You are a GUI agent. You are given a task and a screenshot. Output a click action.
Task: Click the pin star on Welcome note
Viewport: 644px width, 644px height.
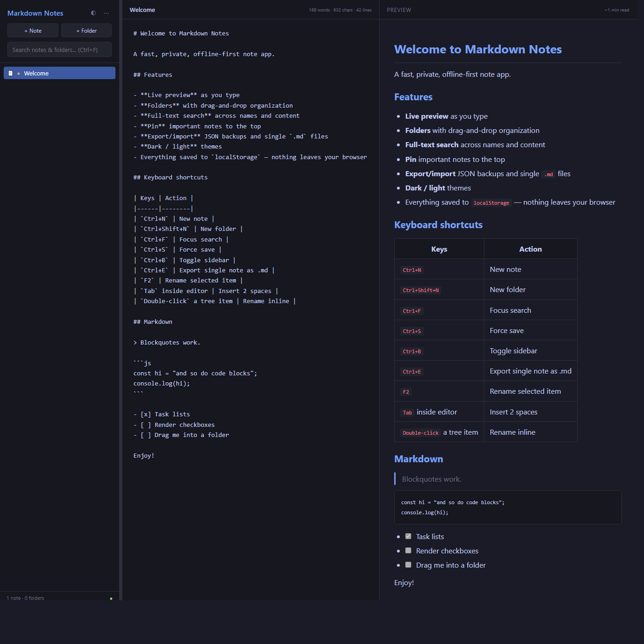pos(18,74)
